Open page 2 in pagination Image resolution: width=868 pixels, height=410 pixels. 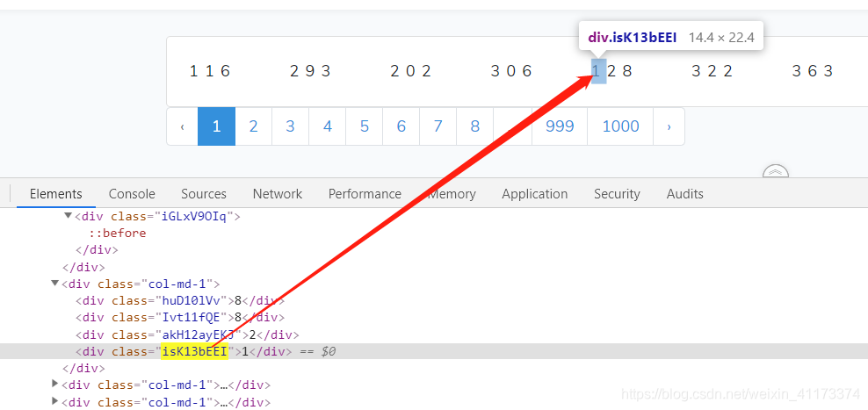[254, 126]
